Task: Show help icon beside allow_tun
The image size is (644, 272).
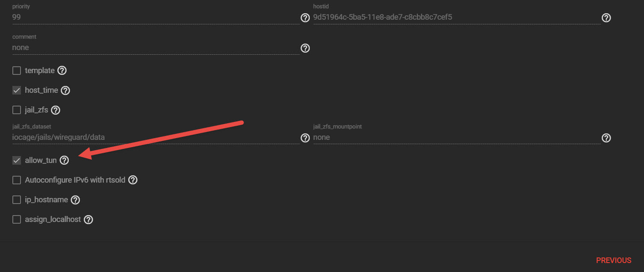Action: [x=64, y=160]
